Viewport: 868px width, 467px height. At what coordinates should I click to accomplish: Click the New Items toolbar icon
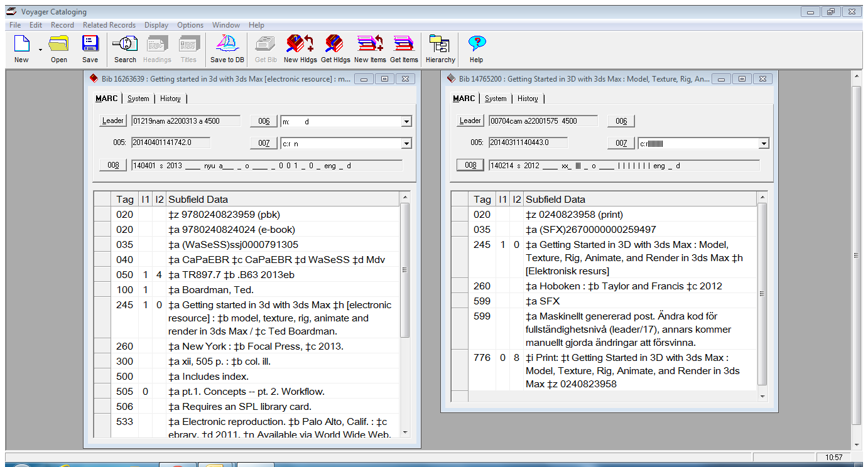coord(370,49)
